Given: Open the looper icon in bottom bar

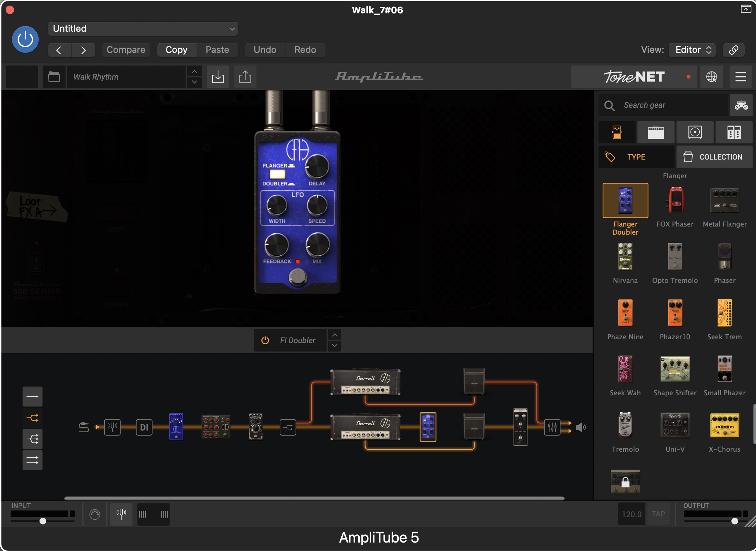Looking at the screenshot, I should [153, 514].
